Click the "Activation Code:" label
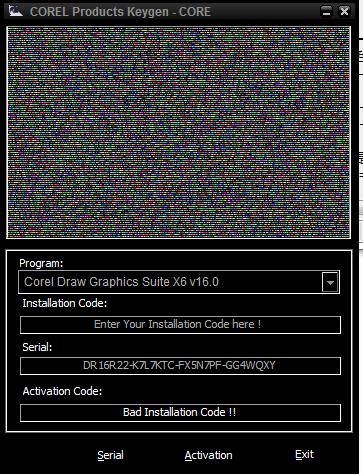Viewport: 363px width, 475px height. pyautogui.click(x=62, y=391)
